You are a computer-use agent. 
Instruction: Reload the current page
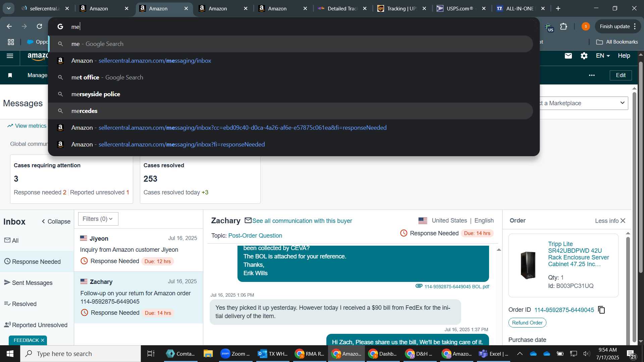pyautogui.click(x=39, y=26)
